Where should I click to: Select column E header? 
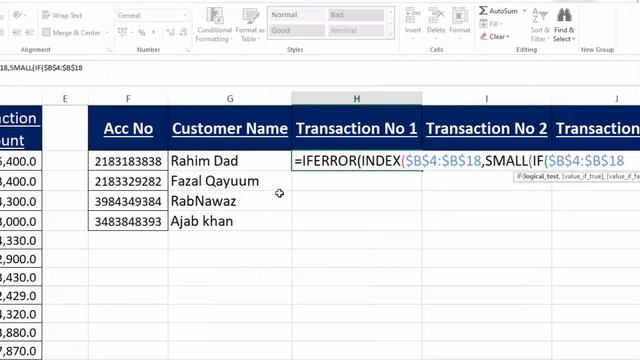tap(65, 99)
